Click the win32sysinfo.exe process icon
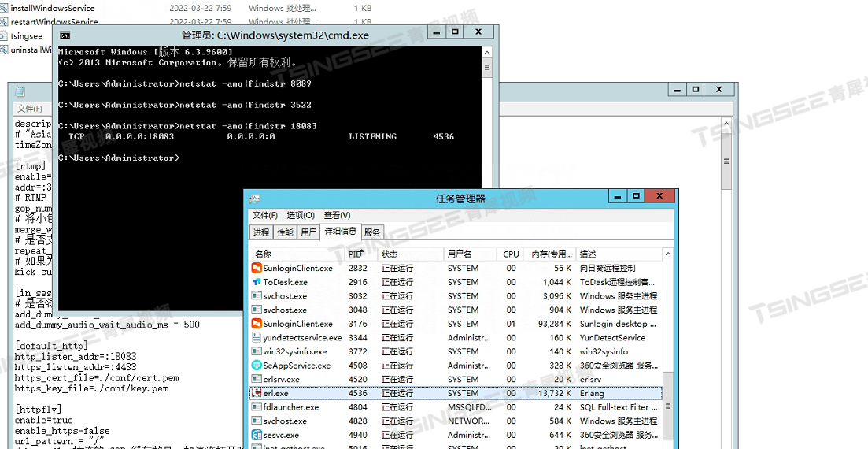Viewport: 868px width, 449px height. [257, 351]
